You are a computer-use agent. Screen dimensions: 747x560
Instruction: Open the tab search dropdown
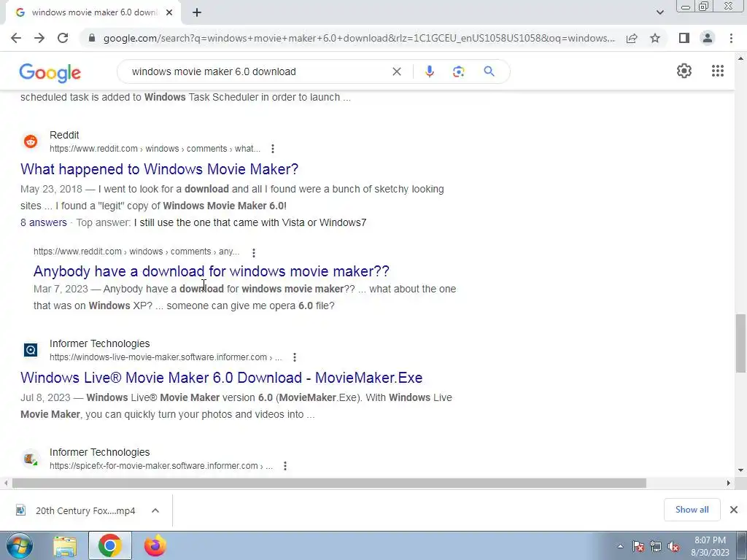[659, 12]
